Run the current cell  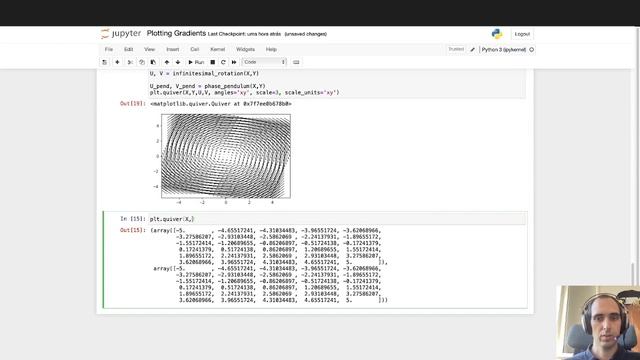(x=196, y=62)
